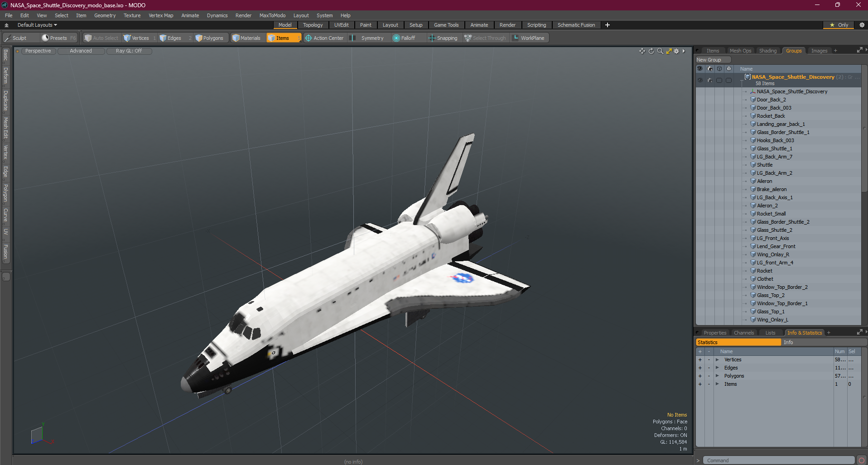Click the viewport zoom magnifier icon
Image resolution: width=868 pixels, height=465 pixels.
click(660, 51)
